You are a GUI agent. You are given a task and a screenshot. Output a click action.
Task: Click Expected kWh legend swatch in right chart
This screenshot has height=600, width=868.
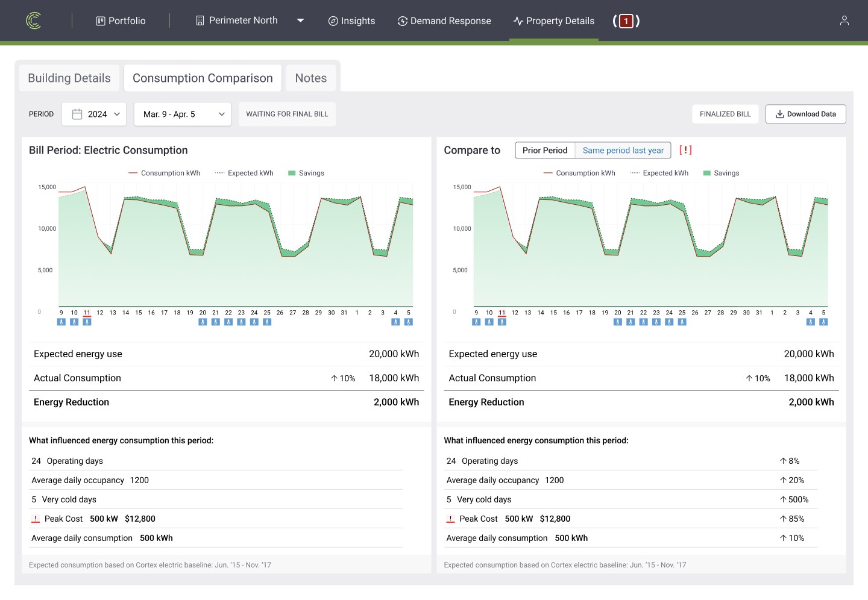pyautogui.click(x=635, y=173)
